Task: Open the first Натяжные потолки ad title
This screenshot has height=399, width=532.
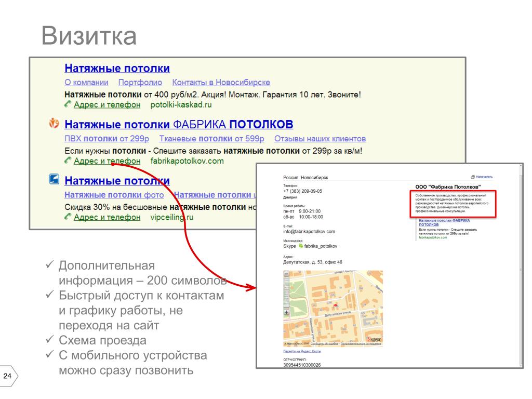Action: click(x=117, y=68)
